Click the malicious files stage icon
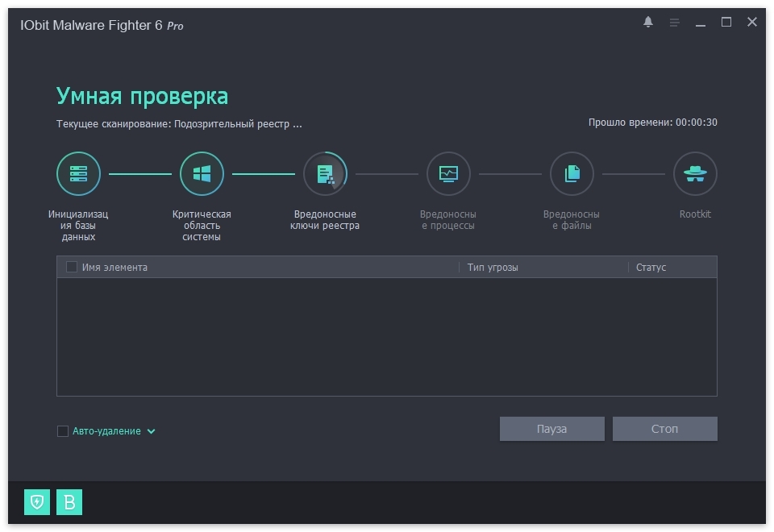The height and width of the screenshot is (532, 774). click(572, 173)
